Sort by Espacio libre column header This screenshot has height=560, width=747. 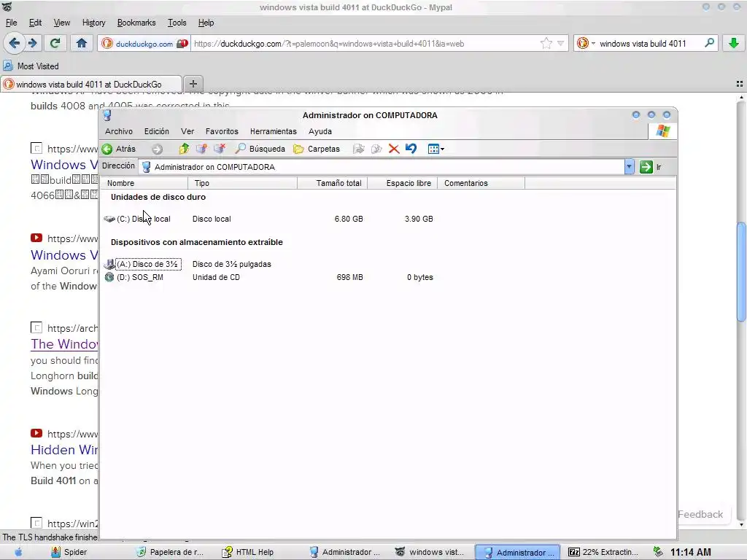403,183
